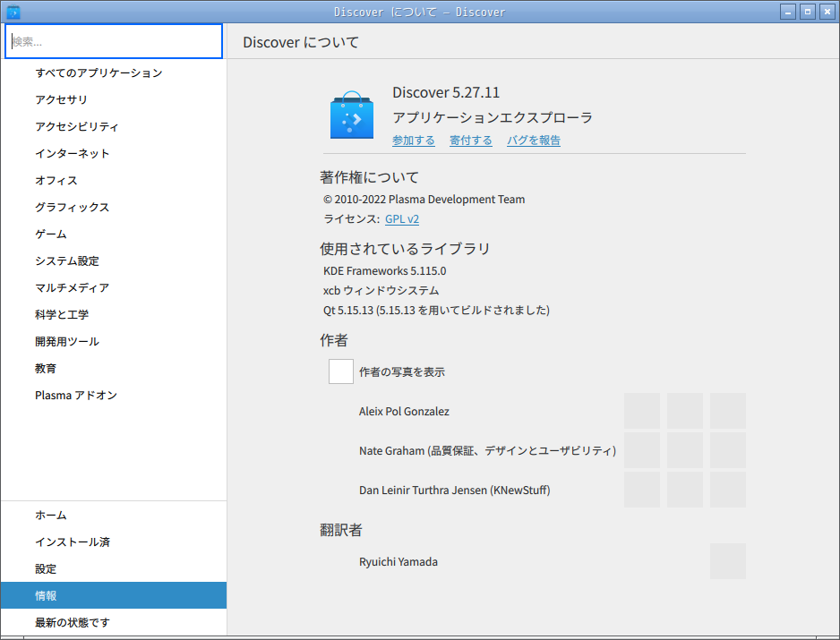The height and width of the screenshot is (640, 840).
Task: Select the アクセシビリティ category
Action: [x=114, y=126]
